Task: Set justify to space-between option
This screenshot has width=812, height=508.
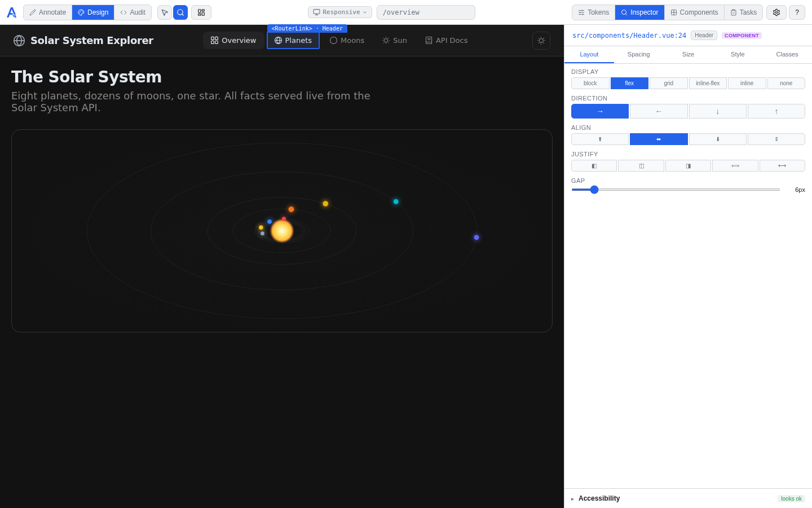Action: [735, 166]
